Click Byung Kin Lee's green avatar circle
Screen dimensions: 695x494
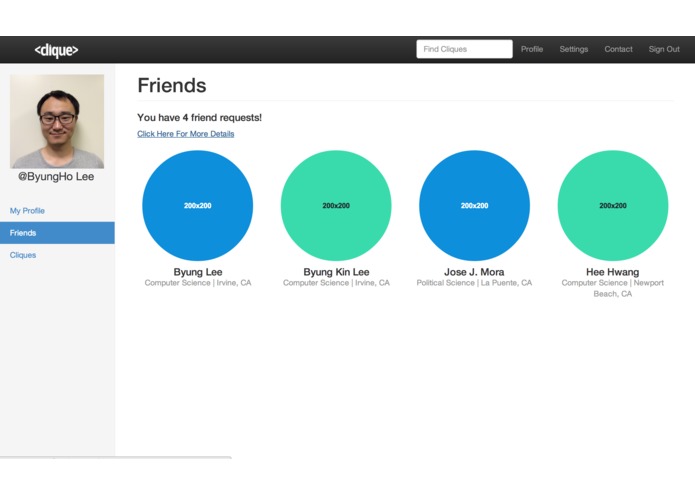point(336,206)
